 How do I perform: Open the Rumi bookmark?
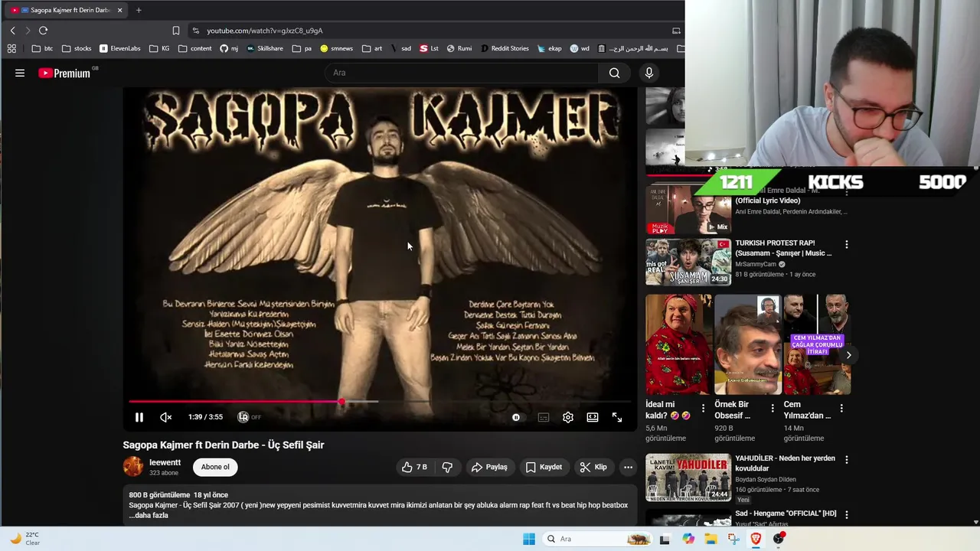459,48
